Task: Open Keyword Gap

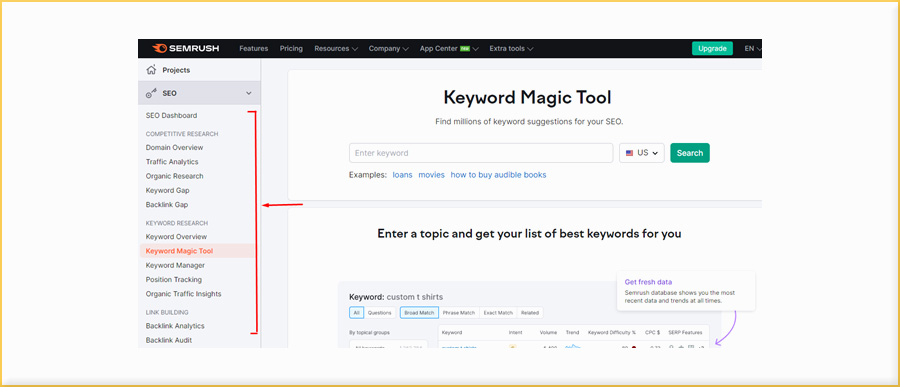Action: (x=167, y=191)
